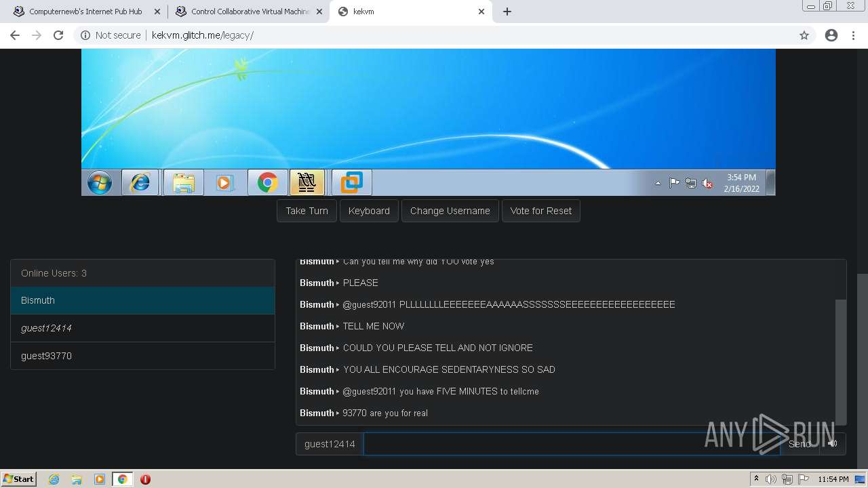Open Windows Media Player in the VM taskbar
This screenshot has width=868, height=488.
[224, 182]
